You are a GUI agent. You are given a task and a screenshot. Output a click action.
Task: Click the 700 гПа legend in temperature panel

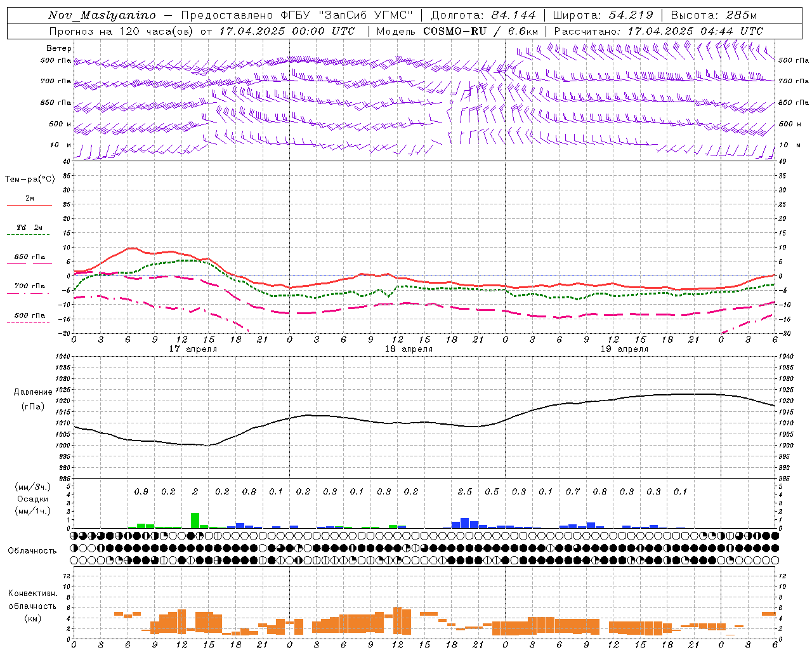click(x=30, y=286)
